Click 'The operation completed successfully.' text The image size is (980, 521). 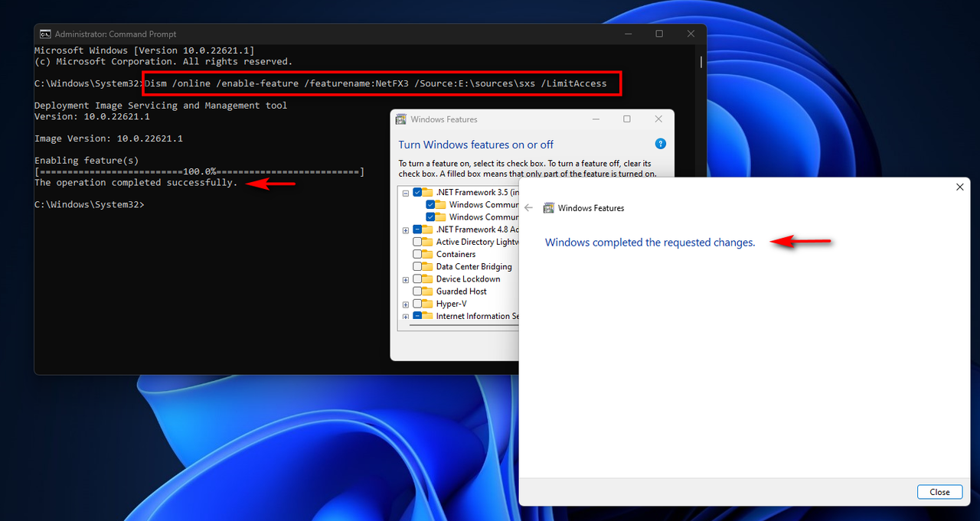point(136,183)
